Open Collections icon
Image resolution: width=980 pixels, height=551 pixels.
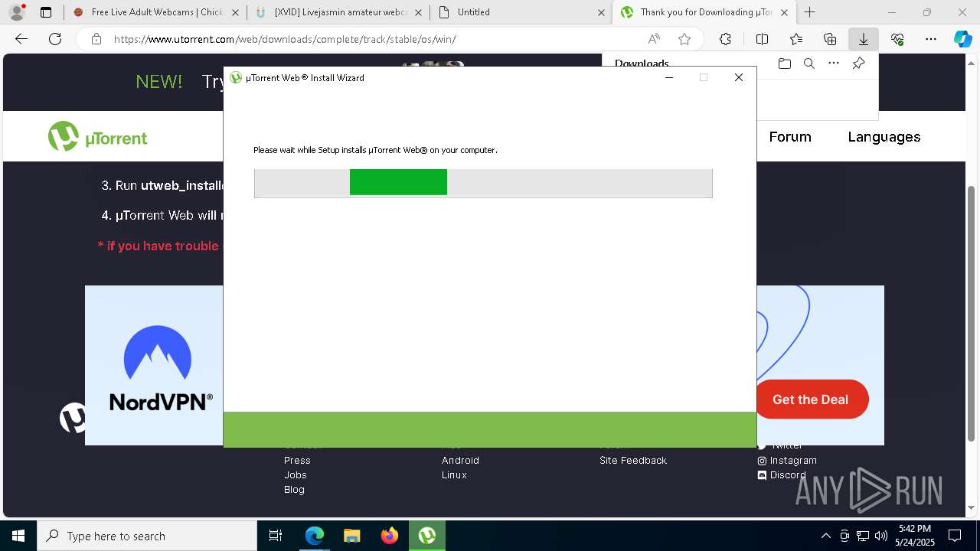click(x=830, y=39)
